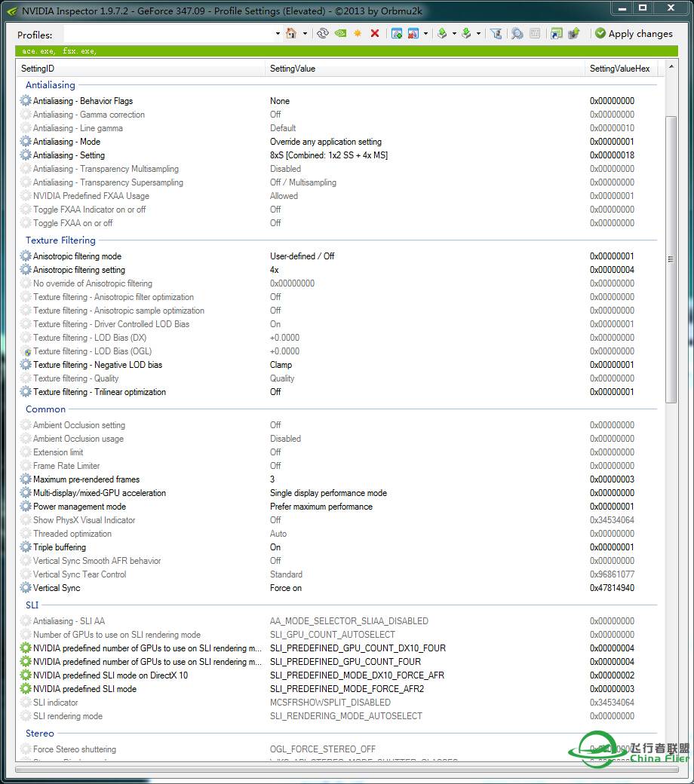Click the orange sun create new profile icon

[x=358, y=33]
